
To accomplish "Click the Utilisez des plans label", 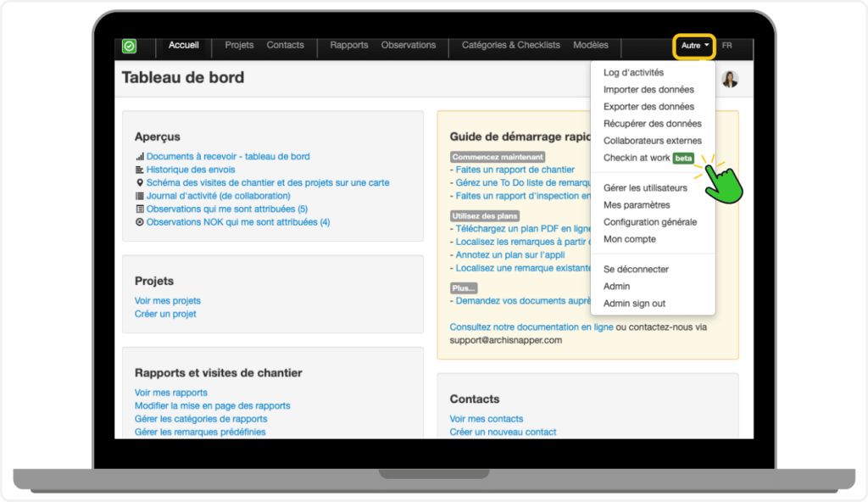I will [x=484, y=216].
